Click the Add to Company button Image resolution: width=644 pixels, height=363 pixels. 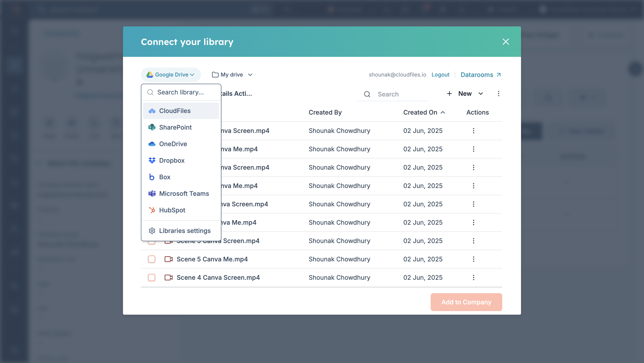tap(466, 302)
